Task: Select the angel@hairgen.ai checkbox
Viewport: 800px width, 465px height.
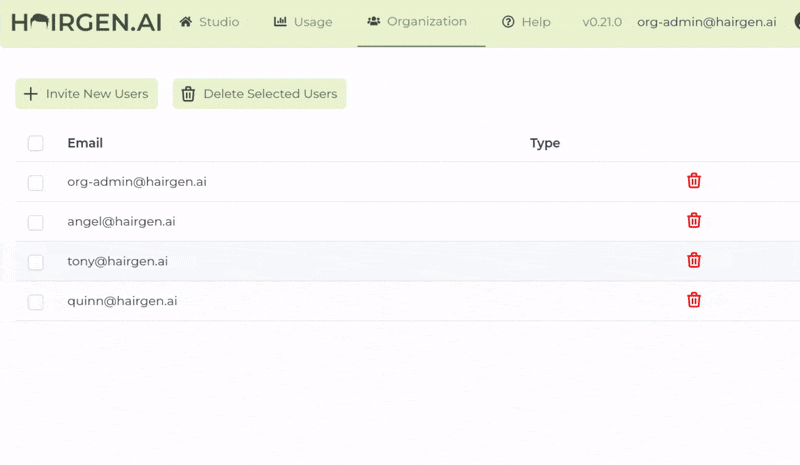Action: click(36, 222)
